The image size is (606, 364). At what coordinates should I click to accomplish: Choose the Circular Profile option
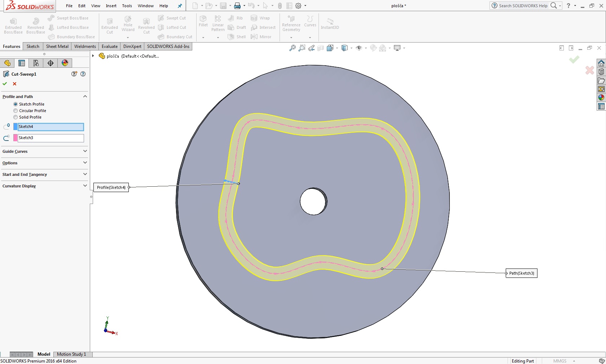coord(16,111)
